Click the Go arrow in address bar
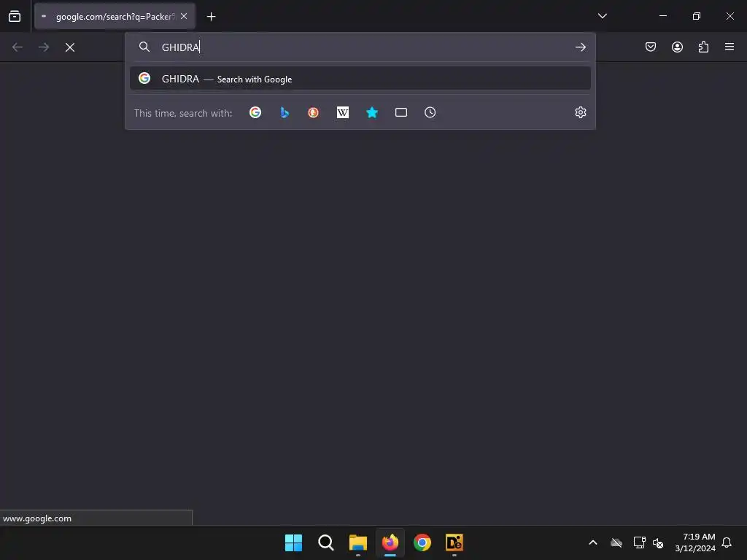The height and width of the screenshot is (560, 747). (x=580, y=47)
